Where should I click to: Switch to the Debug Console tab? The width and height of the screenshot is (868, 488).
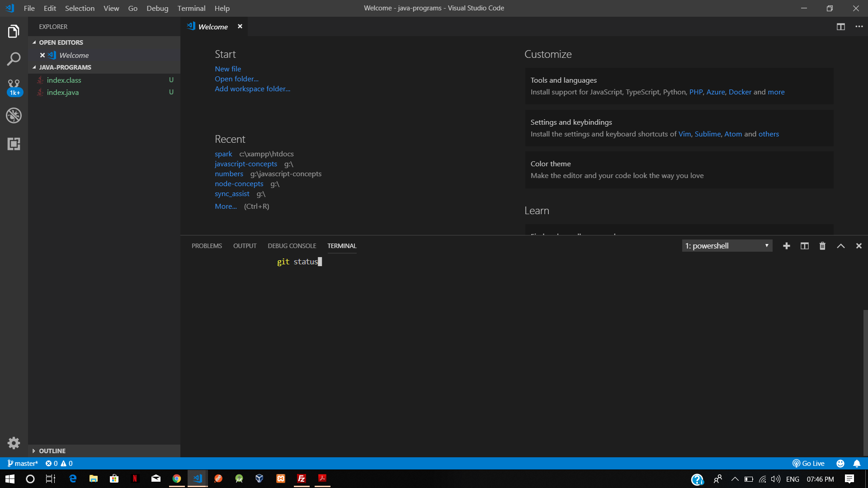click(292, 246)
